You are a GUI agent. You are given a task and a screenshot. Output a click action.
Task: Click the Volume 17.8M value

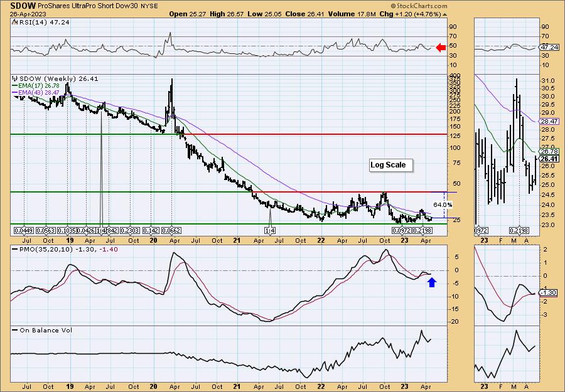[352, 14]
